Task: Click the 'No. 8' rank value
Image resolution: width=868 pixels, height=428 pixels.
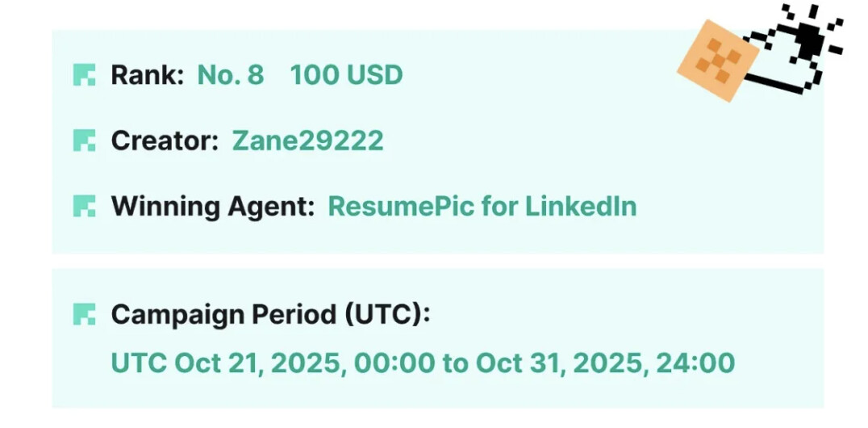Action: tap(231, 75)
